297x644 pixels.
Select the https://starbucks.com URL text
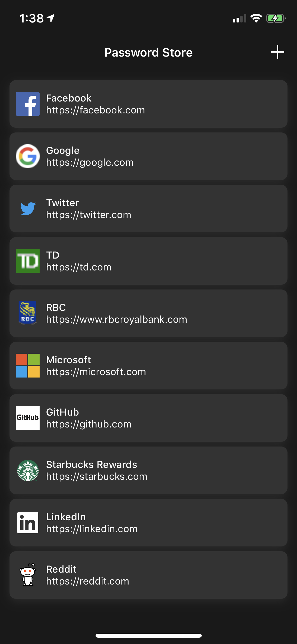pyautogui.click(x=97, y=477)
